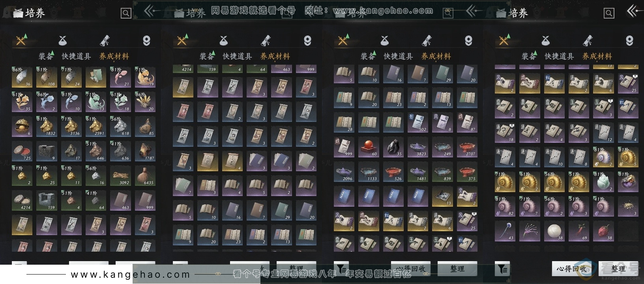Switch to 快捷道具 tab in the first panel
The height and width of the screenshot is (284, 644).
76,56
